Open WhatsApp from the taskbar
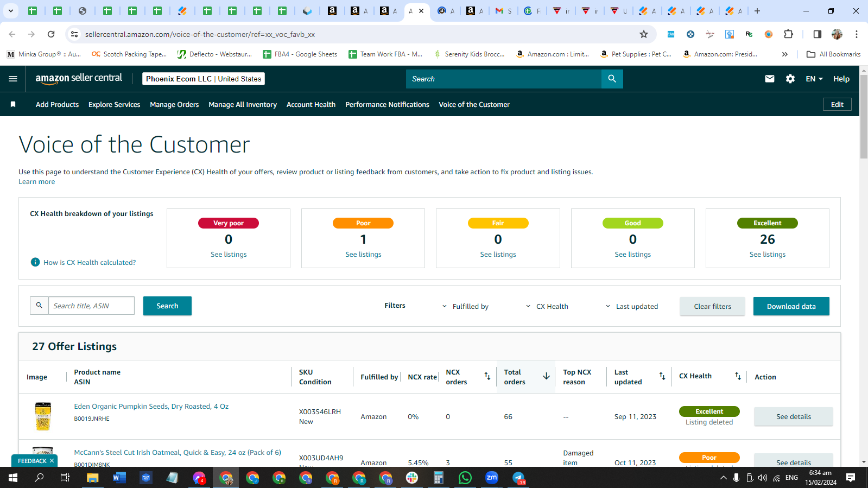Screen dimensions: 868x488 (x=465, y=478)
